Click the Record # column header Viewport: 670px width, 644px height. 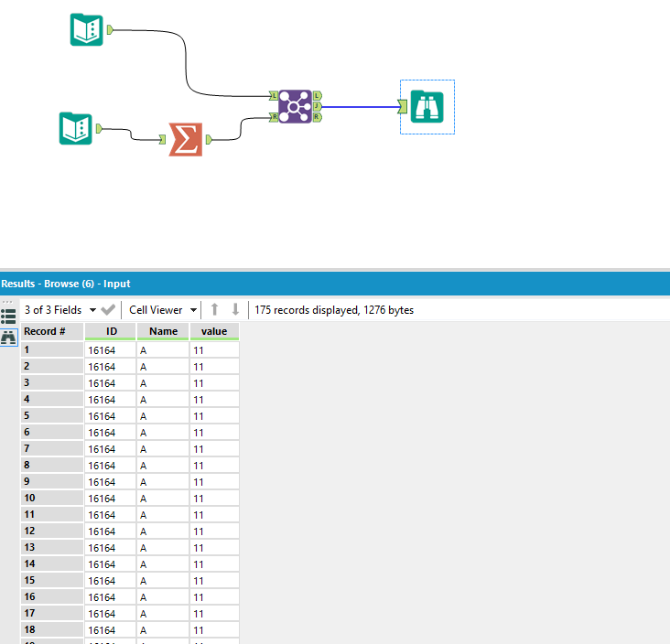52,331
